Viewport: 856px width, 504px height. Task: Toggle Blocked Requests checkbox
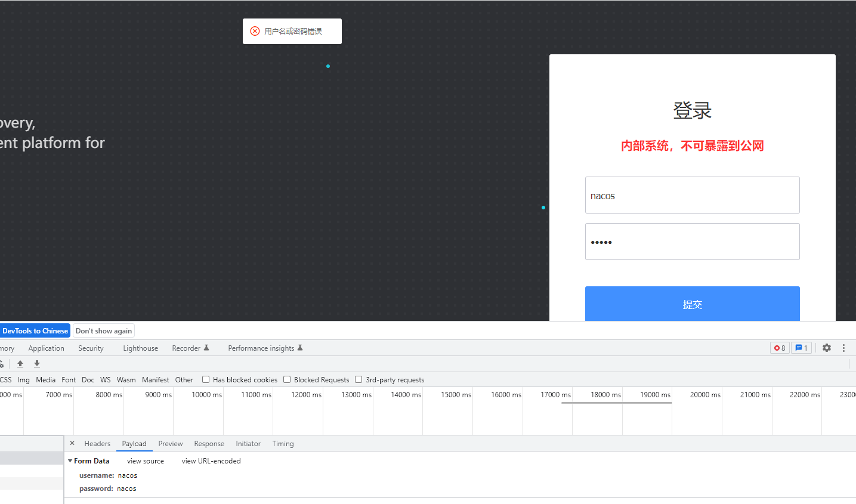point(287,379)
